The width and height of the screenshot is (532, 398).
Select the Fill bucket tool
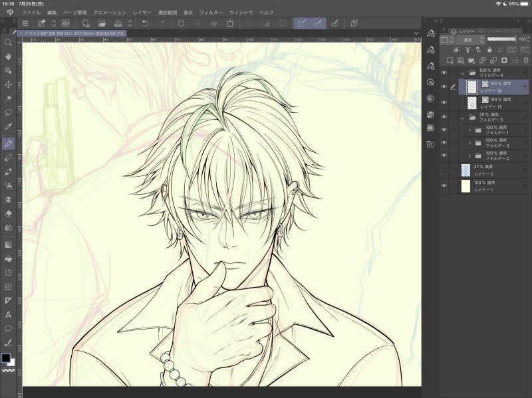coord(9,258)
